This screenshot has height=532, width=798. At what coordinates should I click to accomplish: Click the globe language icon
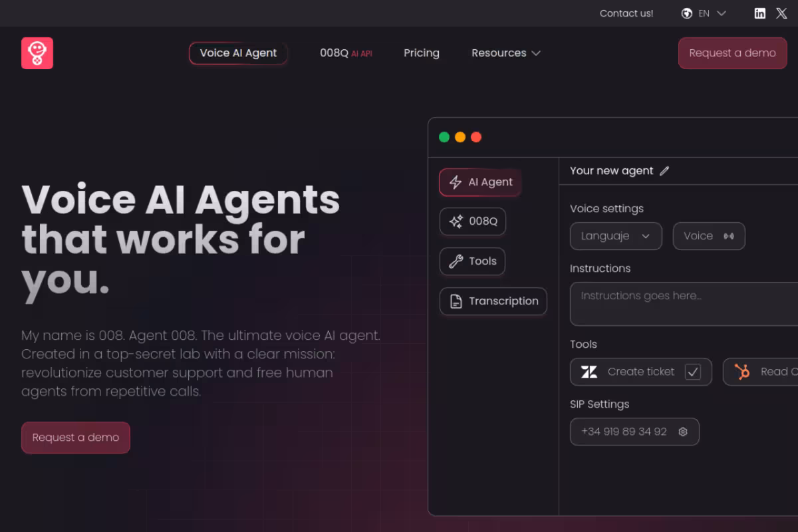(x=687, y=13)
